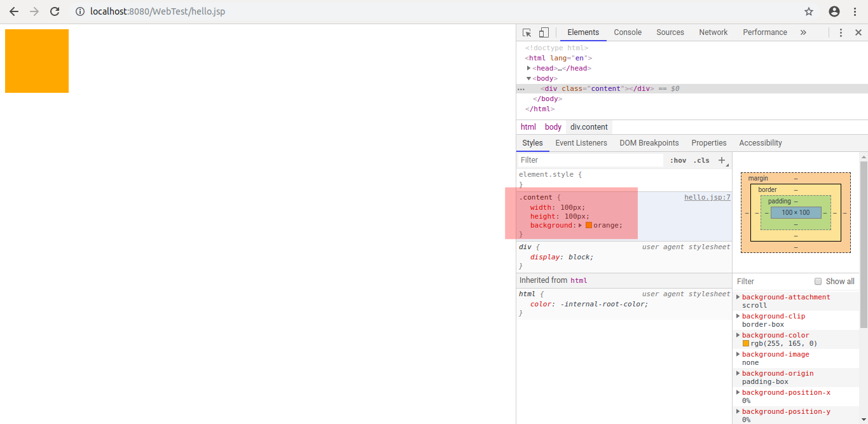Expand computed background-origin property
The width and height of the screenshot is (868, 424).
coord(738,373)
